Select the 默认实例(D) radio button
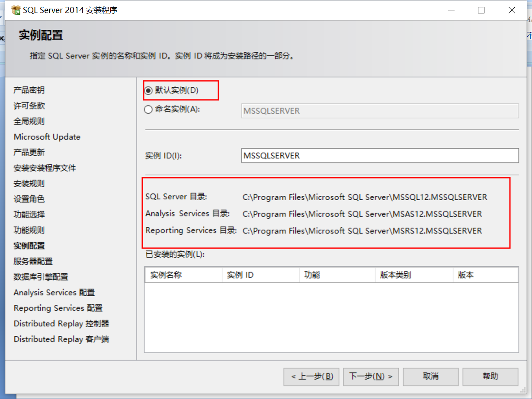Image resolution: width=532 pixels, height=399 pixels. click(148, 90)
